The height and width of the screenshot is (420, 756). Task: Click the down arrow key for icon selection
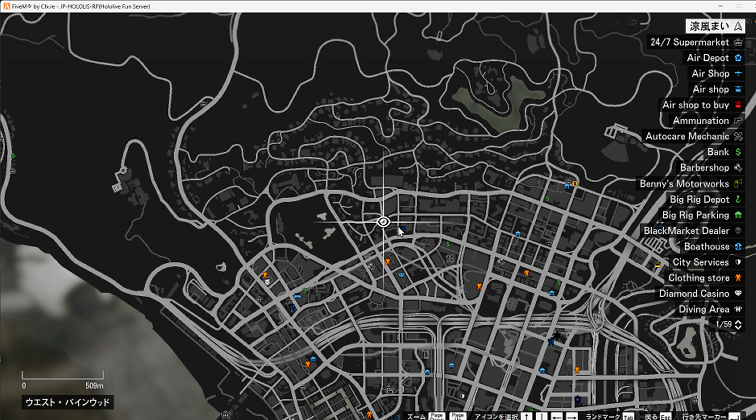click(541, 417)
